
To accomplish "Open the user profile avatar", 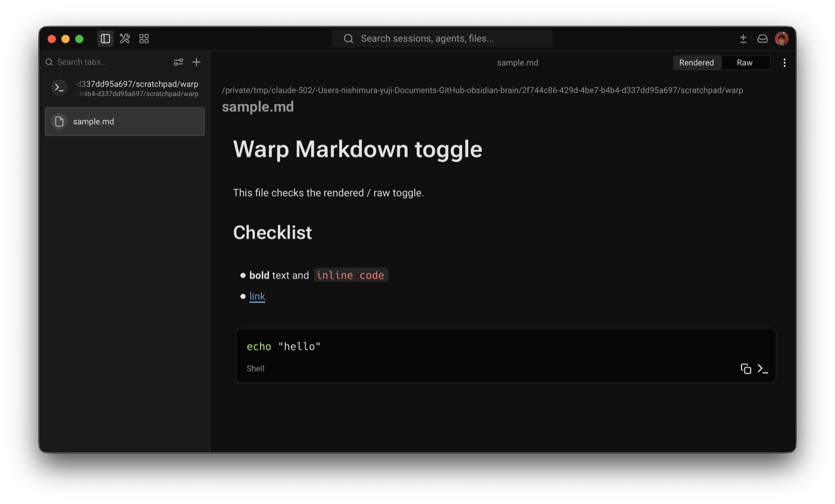I will click(782, 39).
